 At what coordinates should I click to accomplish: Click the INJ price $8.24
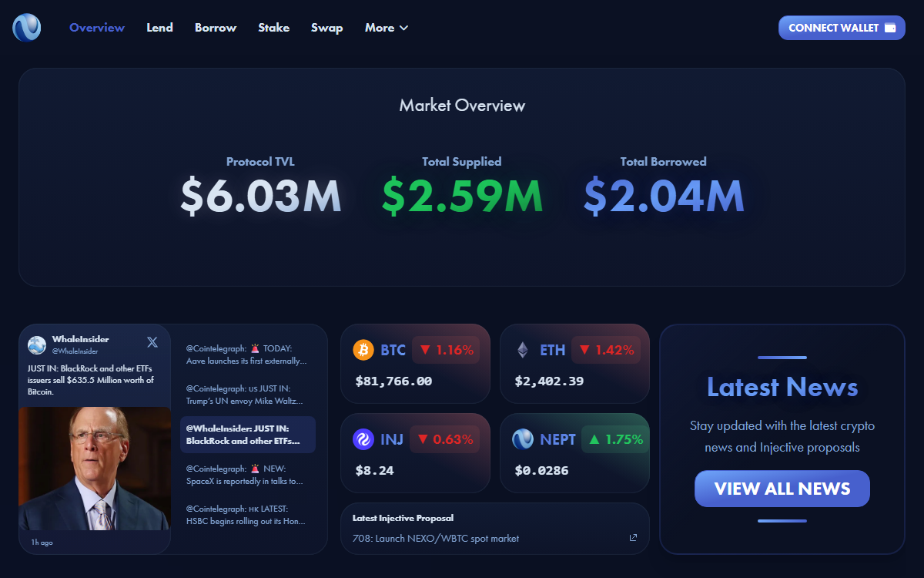(374, 470)
